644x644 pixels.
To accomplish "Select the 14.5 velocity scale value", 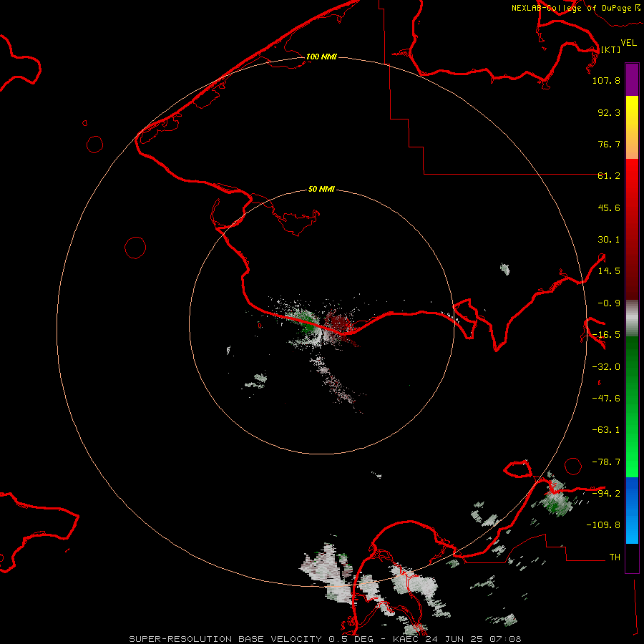I will [609, 271].
